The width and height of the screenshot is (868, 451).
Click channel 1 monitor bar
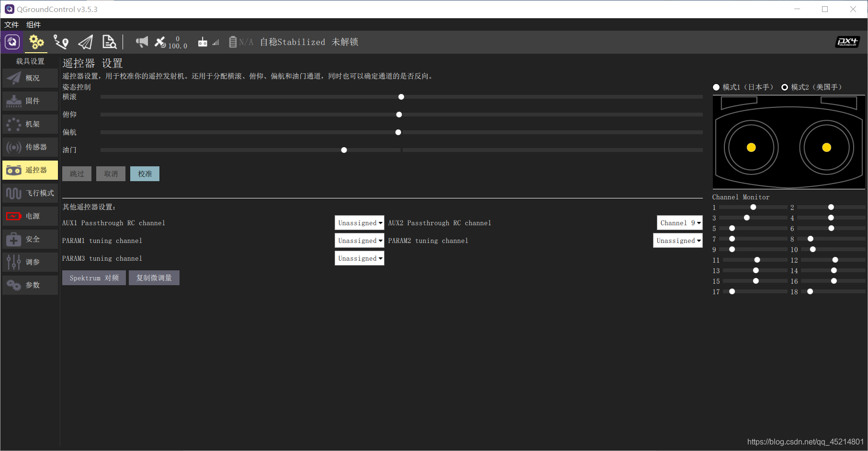point(753,207)
